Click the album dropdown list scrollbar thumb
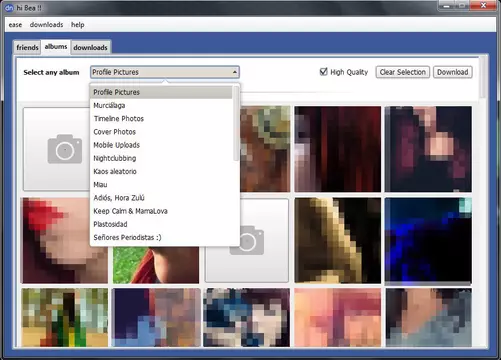 (x=236, y=123)
